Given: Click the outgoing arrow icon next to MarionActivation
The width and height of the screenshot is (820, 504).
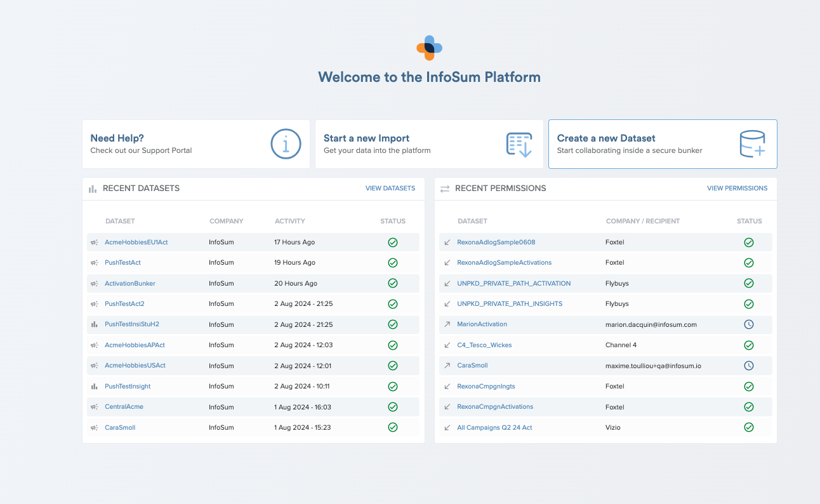Looking at the screenshot, I should 447,324.
